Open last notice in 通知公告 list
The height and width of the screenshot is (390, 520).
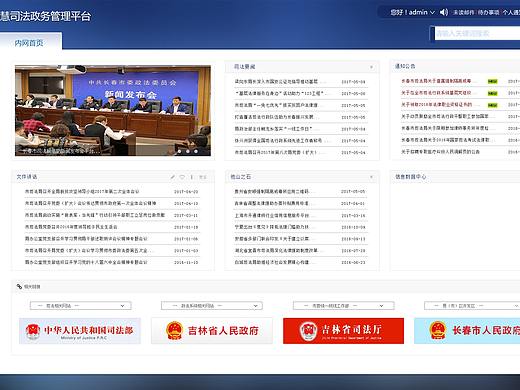pos(440,152)
